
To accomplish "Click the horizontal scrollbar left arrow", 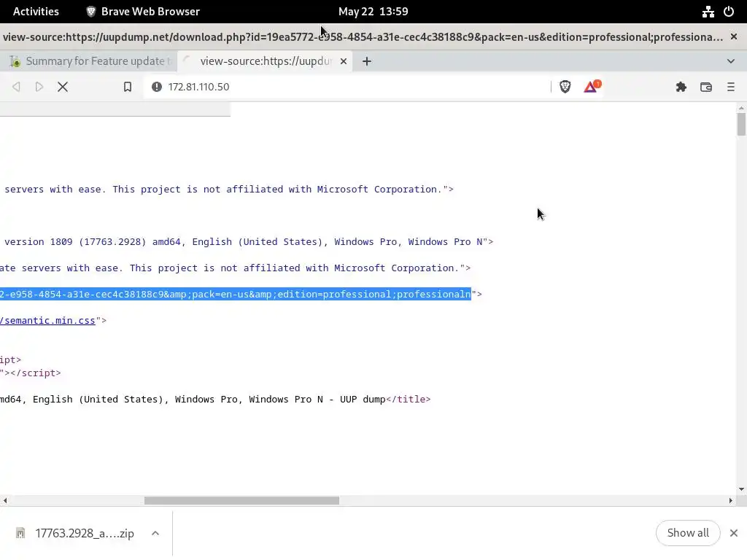I will point(5,500).
